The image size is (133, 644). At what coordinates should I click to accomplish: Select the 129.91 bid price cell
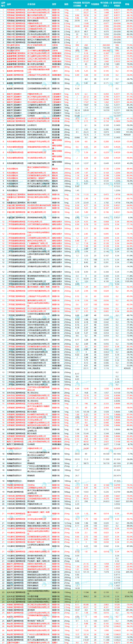pyautogui.click(x=86, y=110)
